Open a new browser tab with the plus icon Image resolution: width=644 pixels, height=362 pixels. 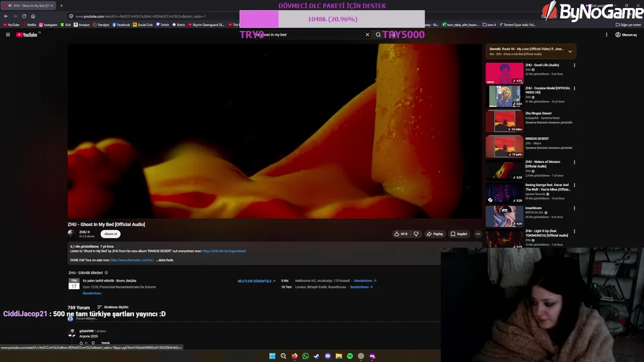tap(61, 6)
